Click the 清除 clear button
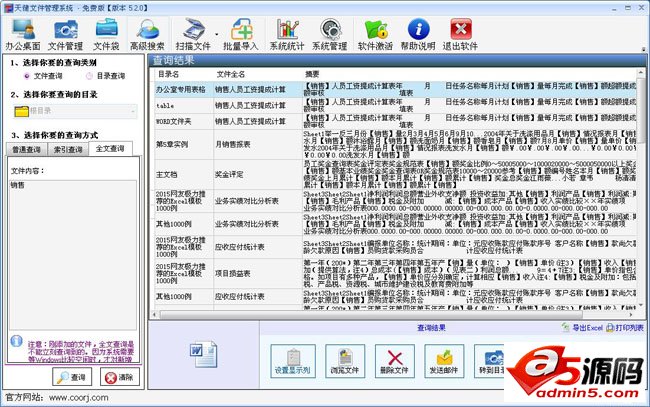 [x=120, y=377]
